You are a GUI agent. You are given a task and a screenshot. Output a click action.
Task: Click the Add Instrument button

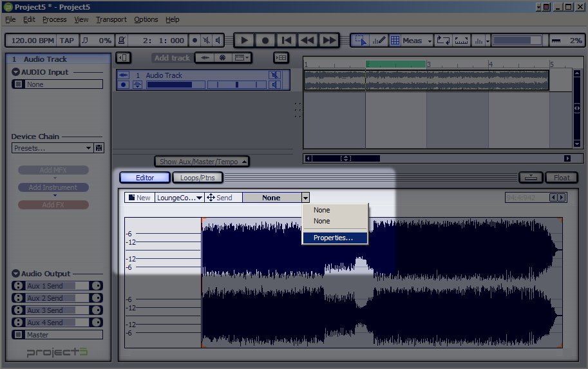(x=53, y=187)
